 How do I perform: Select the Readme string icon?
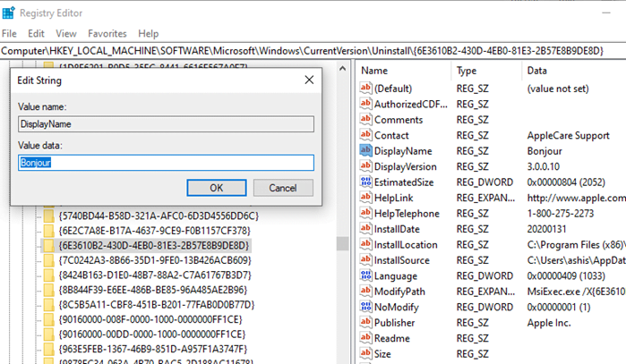coord(365,338)
